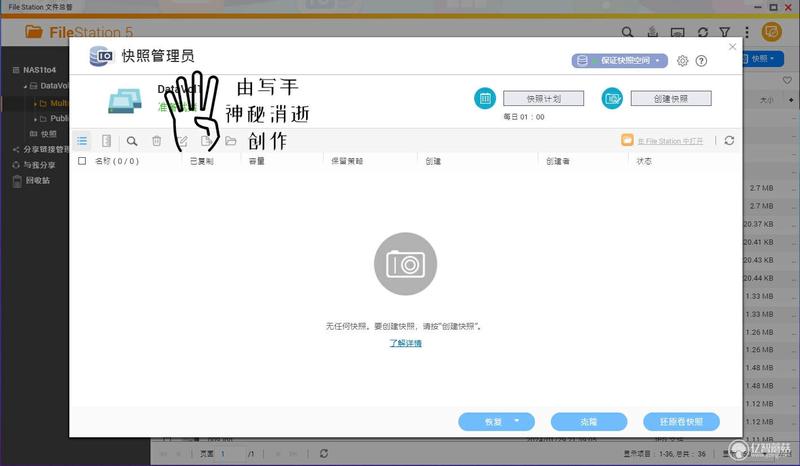800x466 pixels.
Task: Click the heart favorites icon in File Station
Action: 787,81
